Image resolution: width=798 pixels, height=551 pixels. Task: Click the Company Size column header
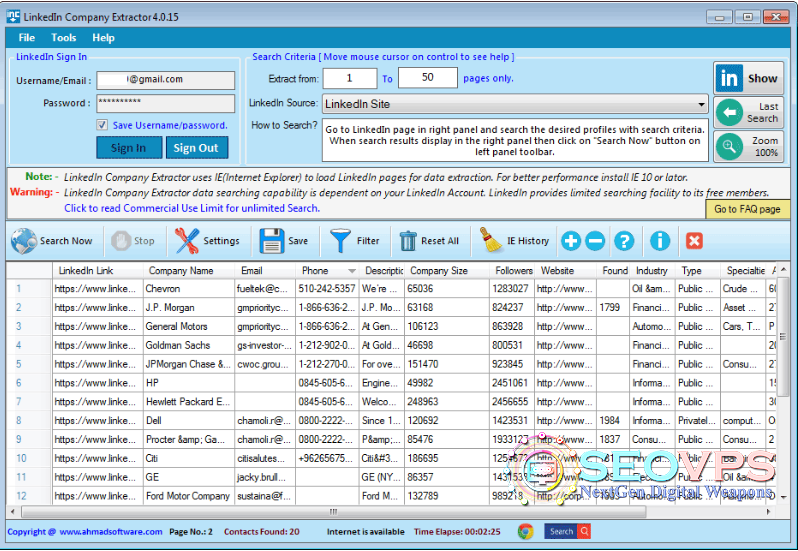tap(447, 271)
